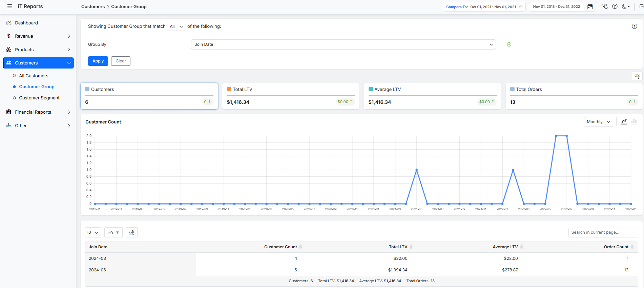Add a new filter with green plus icon
Image resolution: width=644 pixels, height=288 pixels.
click(509, 44)
